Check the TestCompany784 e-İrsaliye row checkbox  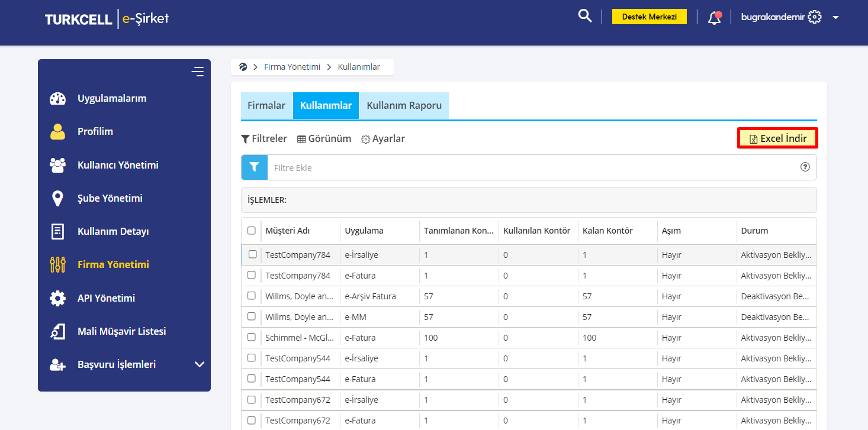pyautogui.click(x=252, y=254)
